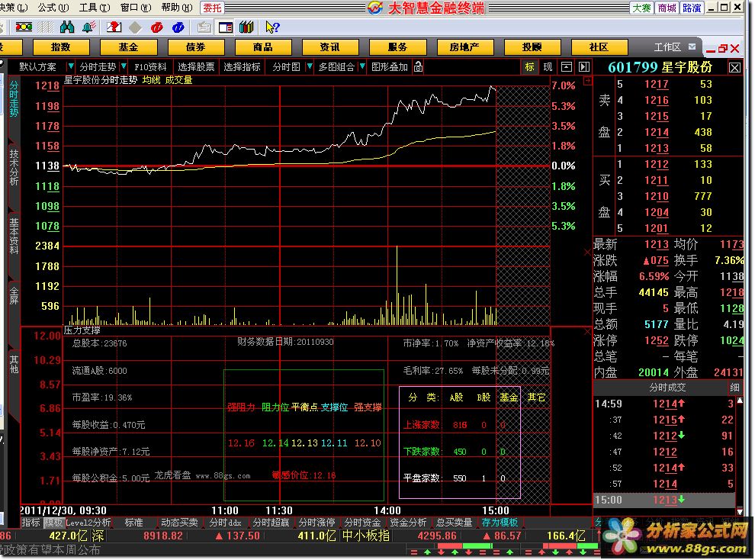This screenshot has width=755, height=560.
Task: Click the side panel arrow icon
Action: click(x=584, y=67)
